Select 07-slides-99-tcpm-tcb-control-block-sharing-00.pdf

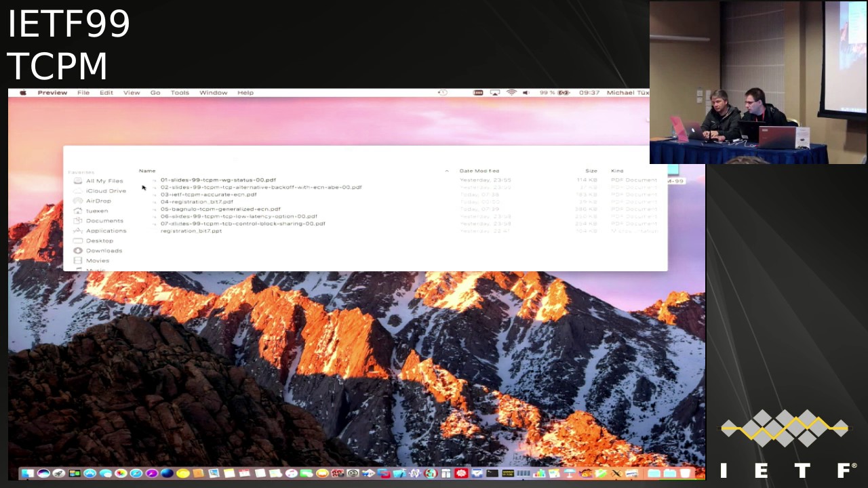[243, 224]
